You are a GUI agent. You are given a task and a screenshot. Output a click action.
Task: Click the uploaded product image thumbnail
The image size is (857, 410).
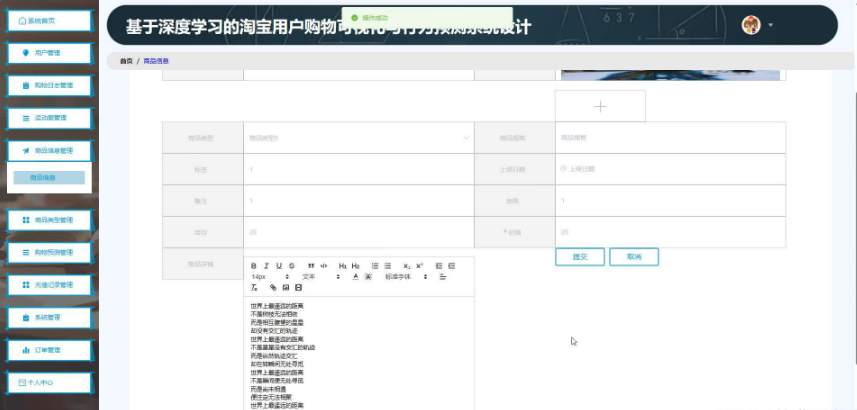(x=671, y=75)
